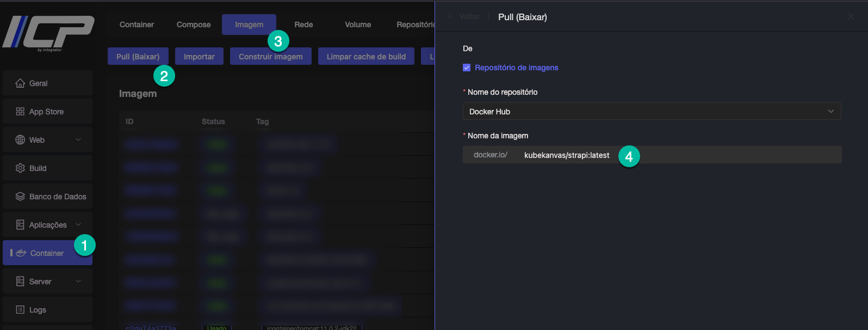Uncheck the Repositório de imagens checkbox
This screenshot has height=330, width=868.
pyautogui.click(x=467, y=68)
